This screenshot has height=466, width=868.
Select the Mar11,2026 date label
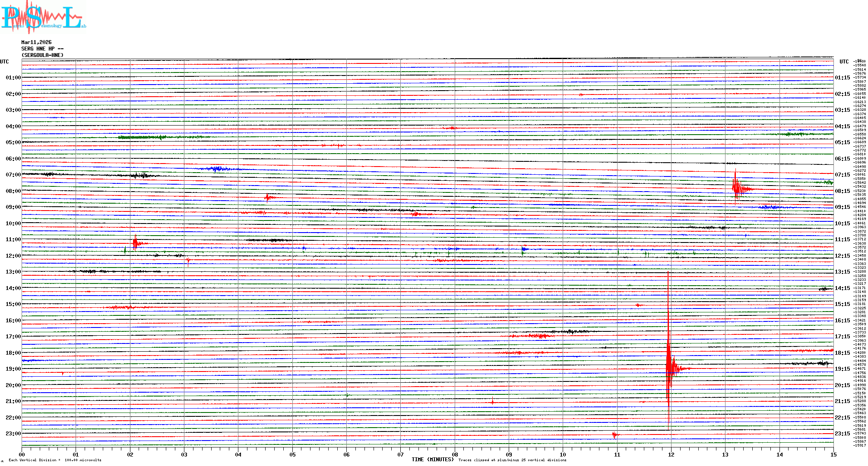click(36, 42)
